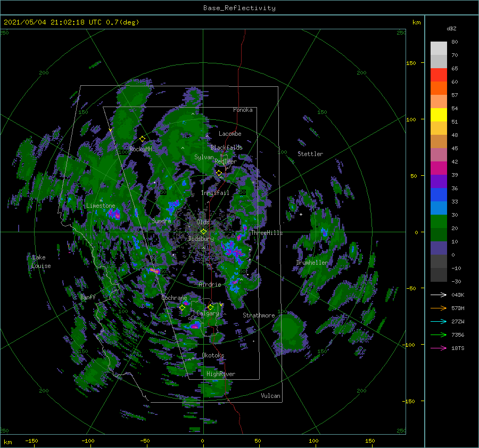Click the Strathmore city label
The image size is (479, 448).
point(259,315)
